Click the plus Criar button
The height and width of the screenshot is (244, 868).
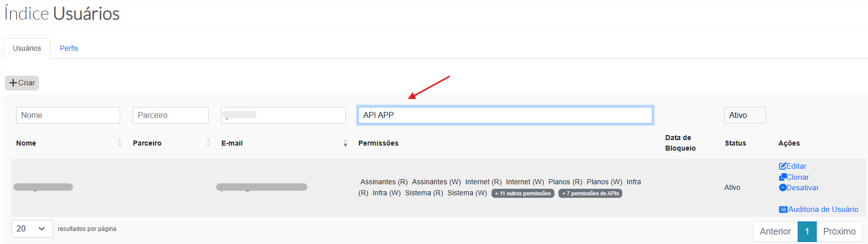pyautogui.click(x=22, y=83)
